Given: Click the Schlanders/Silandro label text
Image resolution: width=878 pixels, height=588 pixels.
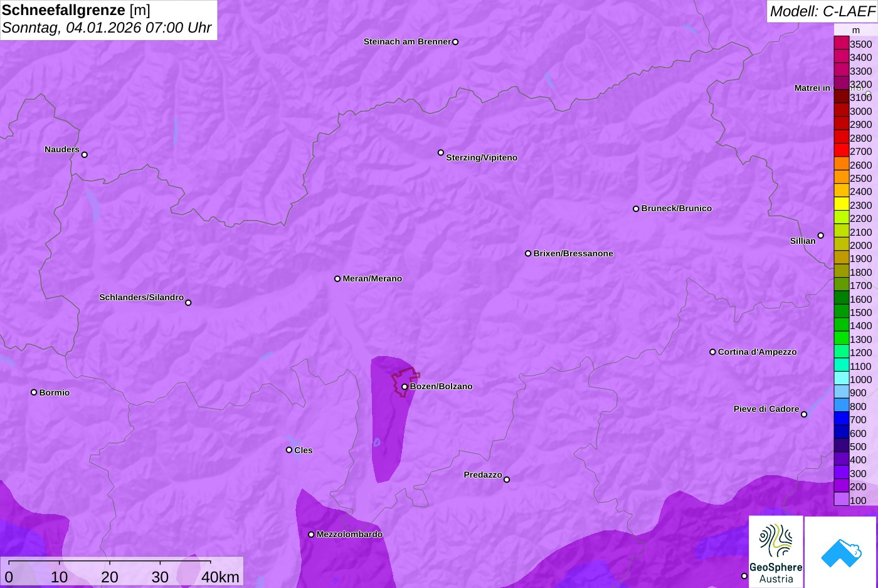Looking at the screenshot, I should 141,297.
